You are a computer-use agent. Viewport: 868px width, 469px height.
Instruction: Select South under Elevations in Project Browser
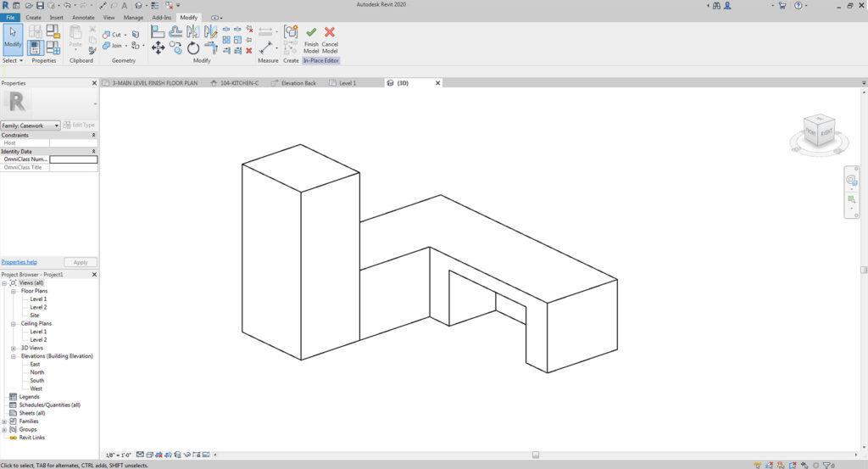[x=37, y=381]
